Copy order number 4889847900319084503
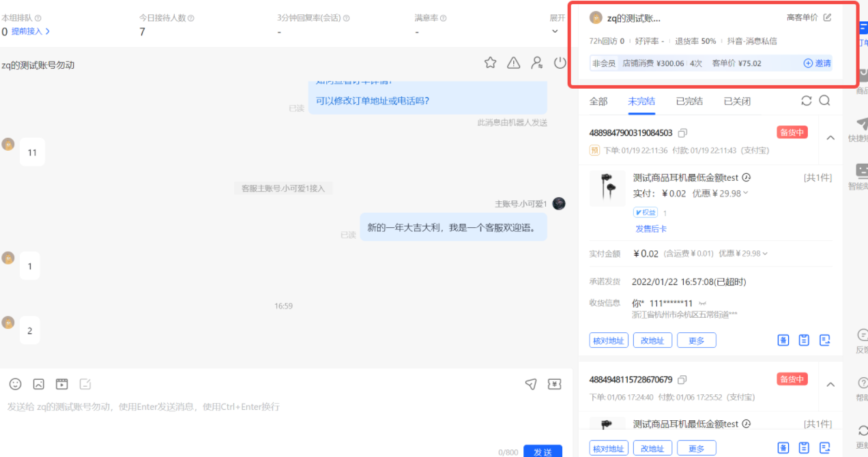This screenshot has width=868, height=457. [x=682, y=133]
